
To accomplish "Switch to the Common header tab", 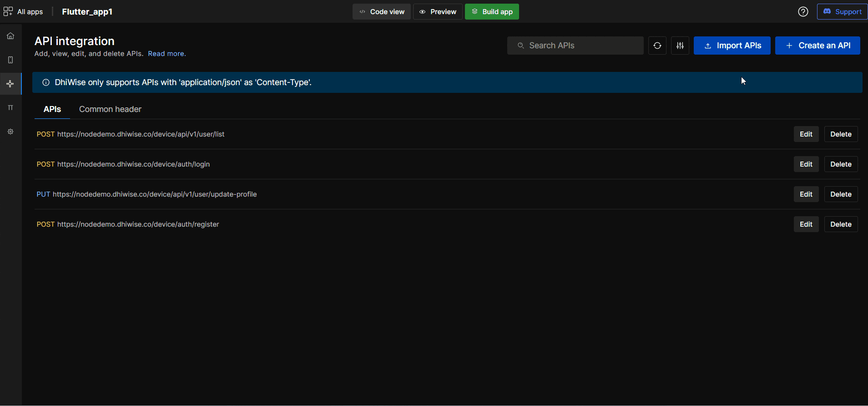I will click(x=110, y=109).
